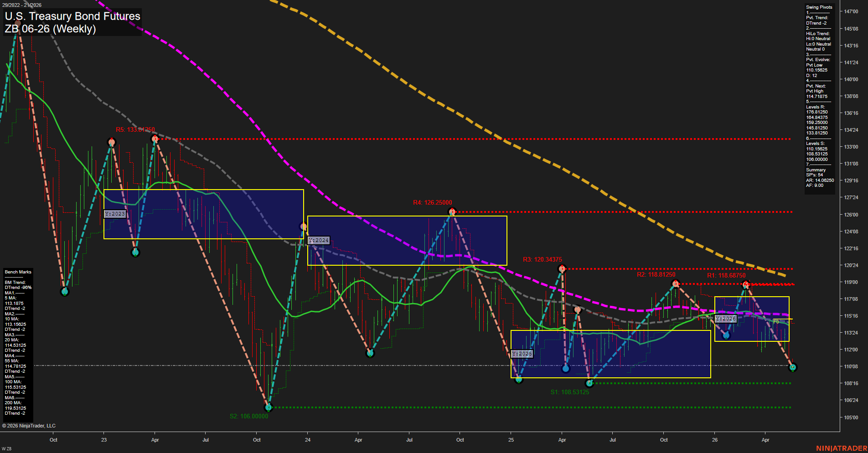Image resolution: width=868 pixels, height=453 pixels.
Task: Click the NinjaTrader logo text
Action: coord(842,448)
